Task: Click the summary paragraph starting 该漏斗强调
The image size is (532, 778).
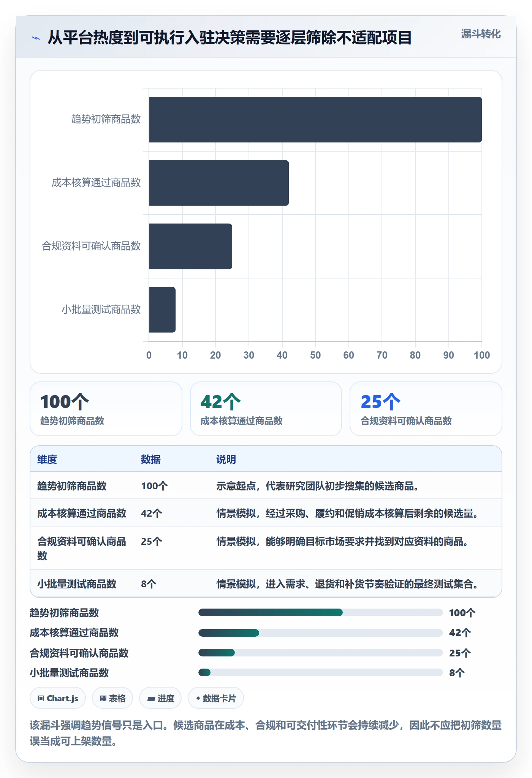Action: 266,733
